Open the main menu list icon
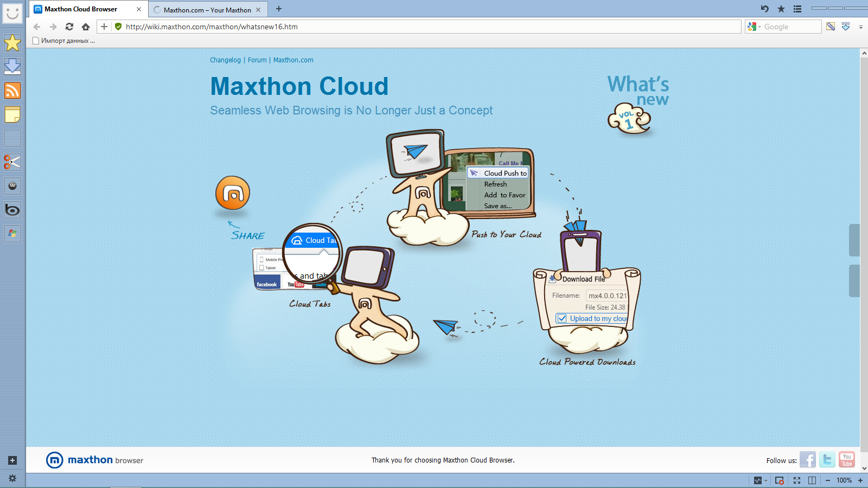The width and height of the screenshot is (868, 488). (797, 9)
